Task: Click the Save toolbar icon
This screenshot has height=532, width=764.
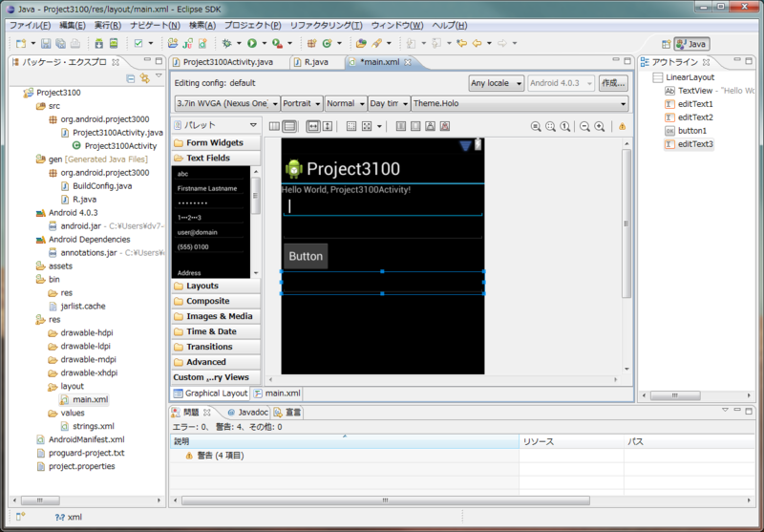Action: coord(46,43)
